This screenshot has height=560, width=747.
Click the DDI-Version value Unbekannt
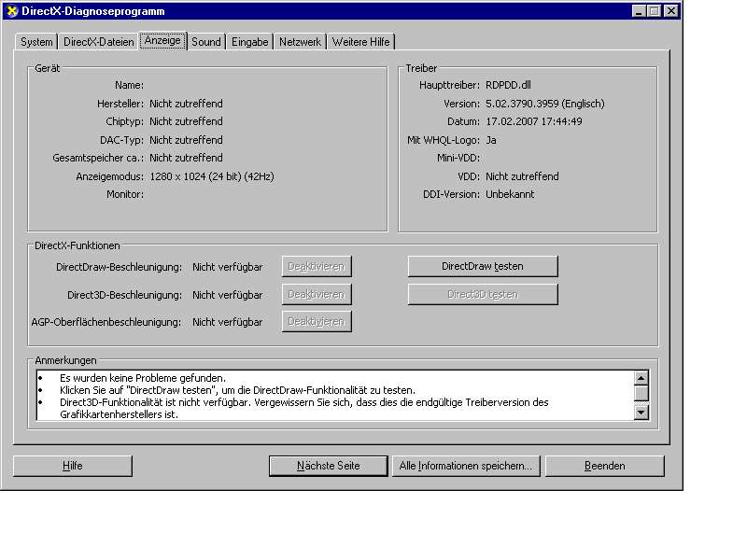pos(510,194)
